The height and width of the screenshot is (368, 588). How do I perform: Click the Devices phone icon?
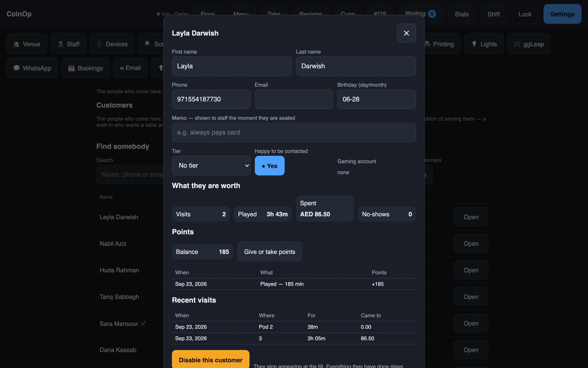pyautogui.click(x=100, y=44)
